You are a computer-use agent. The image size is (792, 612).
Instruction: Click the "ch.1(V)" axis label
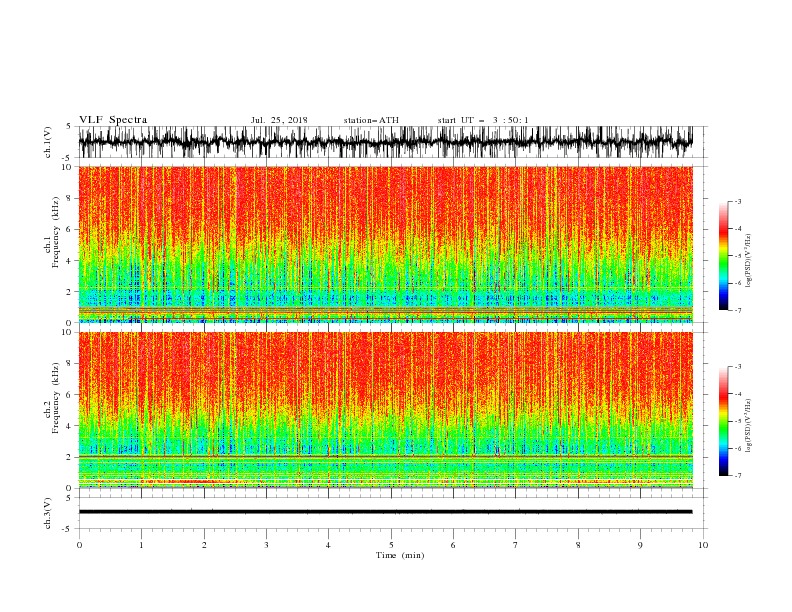[48, 142]
